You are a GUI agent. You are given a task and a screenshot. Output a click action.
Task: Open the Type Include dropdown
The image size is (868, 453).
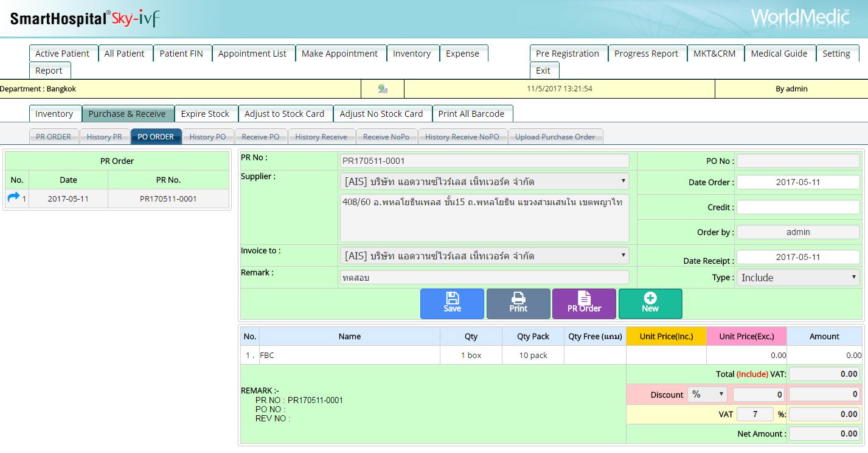coord(797,278)
